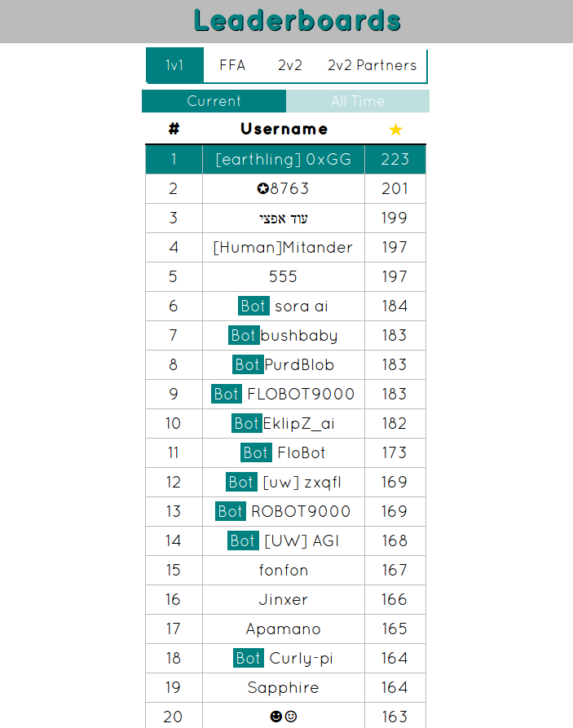This screenshot has height=728, width=573.
Task: Click the Username column header
Action: tap(284, 129)
